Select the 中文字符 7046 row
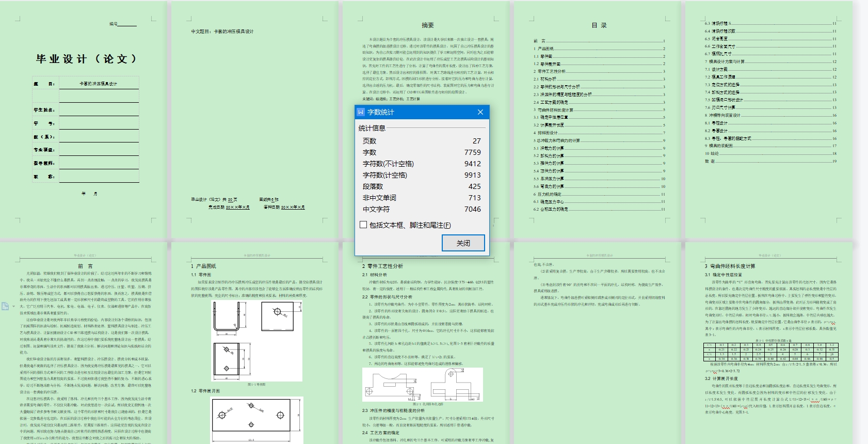 pos(422,209)
